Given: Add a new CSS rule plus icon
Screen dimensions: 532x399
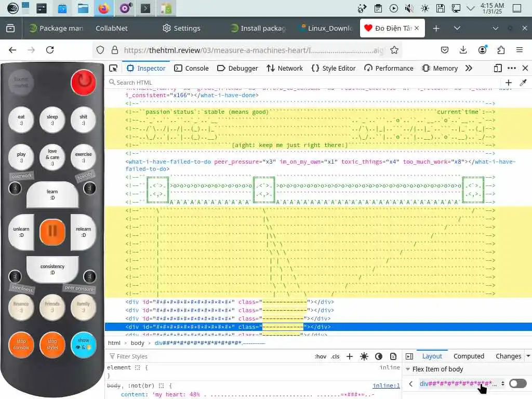Looking at the screenshot, I should 350,356.
